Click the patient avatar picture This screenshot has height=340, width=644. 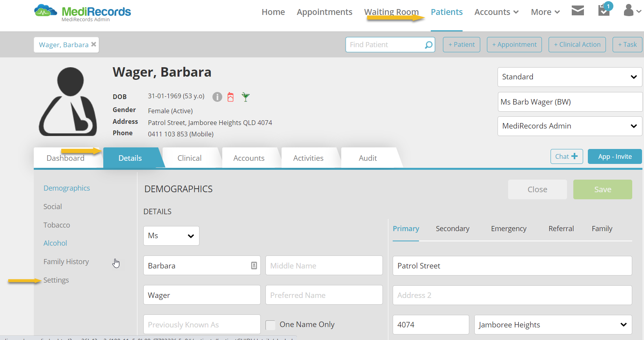68,101
